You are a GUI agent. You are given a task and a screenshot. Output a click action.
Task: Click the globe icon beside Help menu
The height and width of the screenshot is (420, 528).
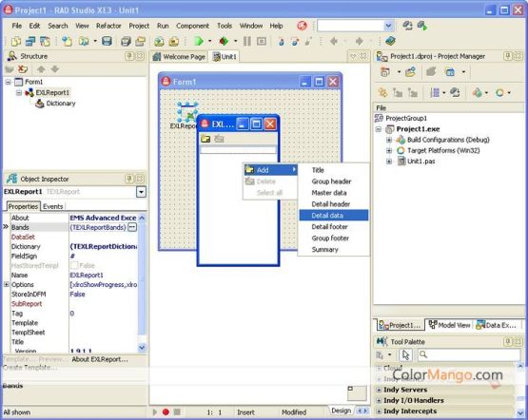click(302, 26)
